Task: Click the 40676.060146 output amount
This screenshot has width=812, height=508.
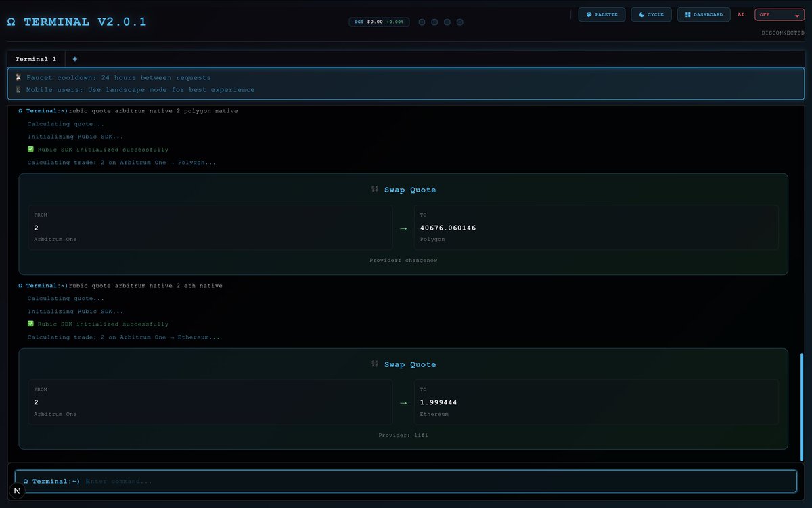Action: pyautogui.click(x=448, y=228)
